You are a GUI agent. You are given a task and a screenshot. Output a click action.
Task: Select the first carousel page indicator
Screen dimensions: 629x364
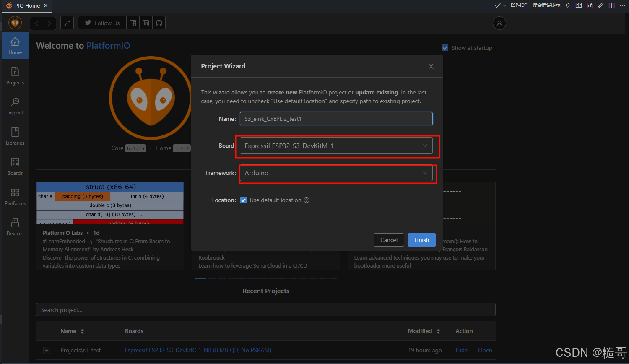(x=200, y=278)
